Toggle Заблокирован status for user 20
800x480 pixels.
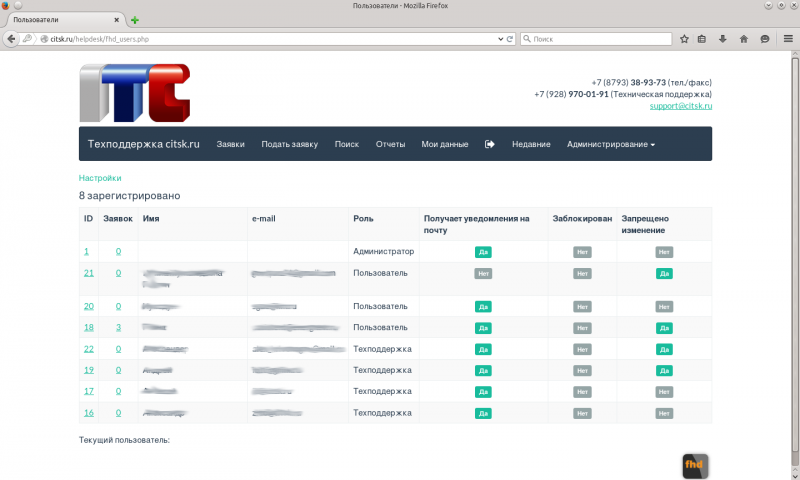click(582, 307)
